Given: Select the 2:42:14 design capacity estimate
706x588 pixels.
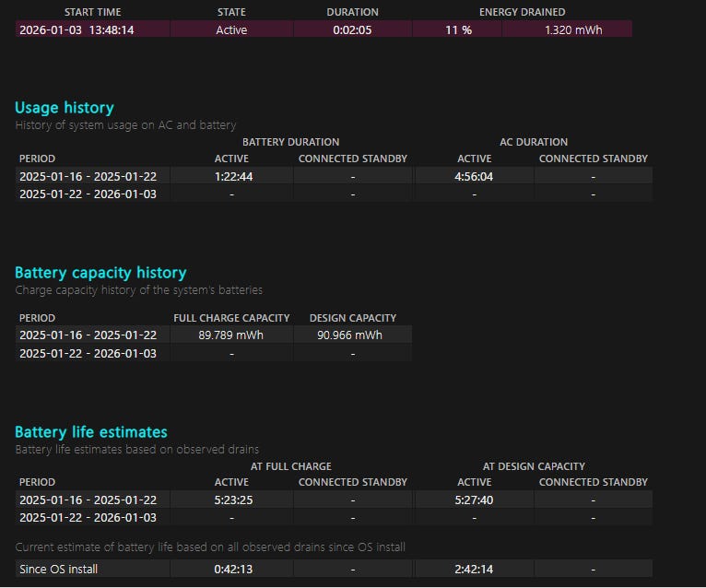Looking at the screenshot, I should 474,569.
